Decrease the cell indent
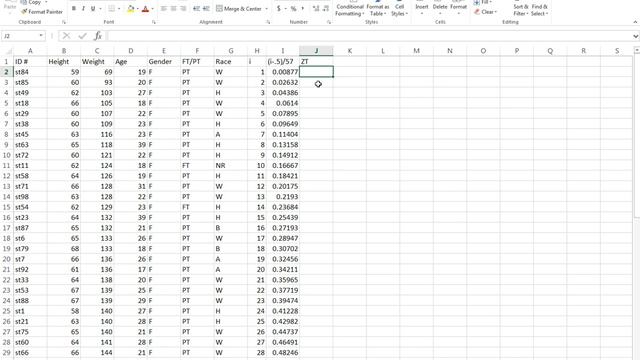Screen dimensions: 640x360 (196, 9)
